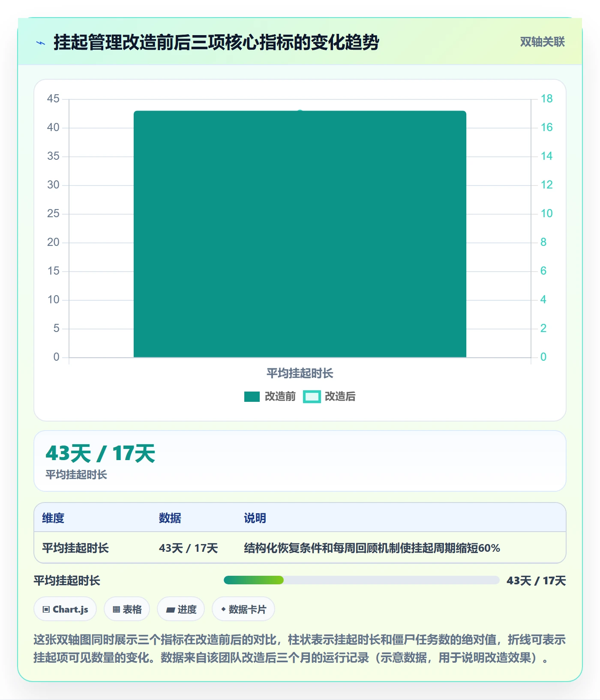The width and height of the screenshot is (600, 700).
Task: Click the right axis tick label 14
Action: click(x=546, y=156)
